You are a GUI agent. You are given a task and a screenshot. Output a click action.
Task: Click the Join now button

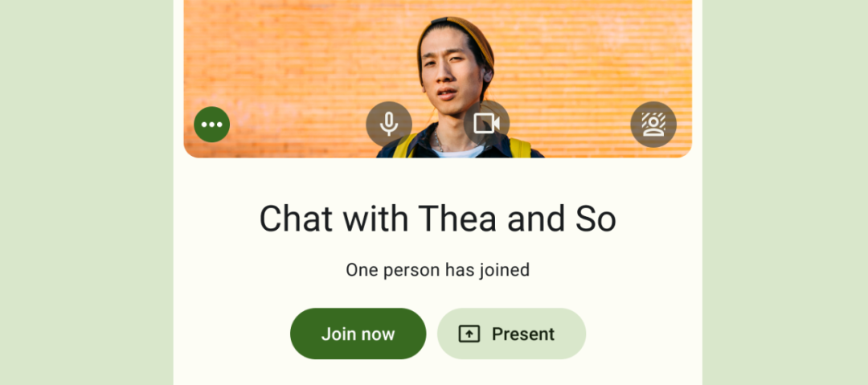pos(358,334)
